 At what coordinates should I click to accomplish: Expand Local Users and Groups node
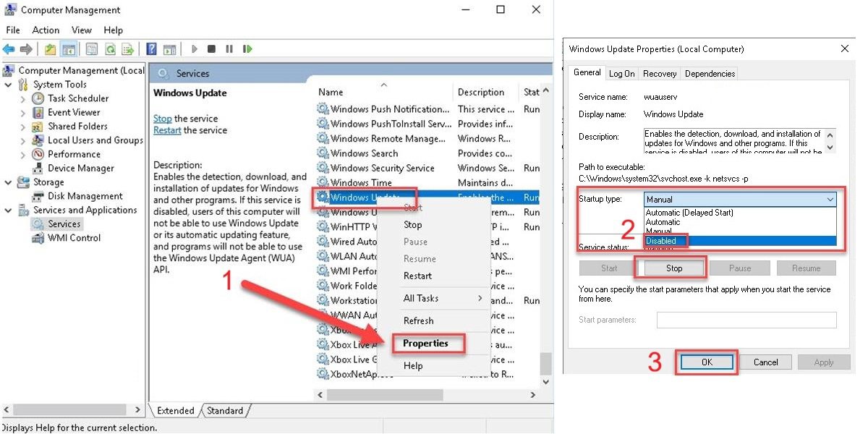[22, 140]
